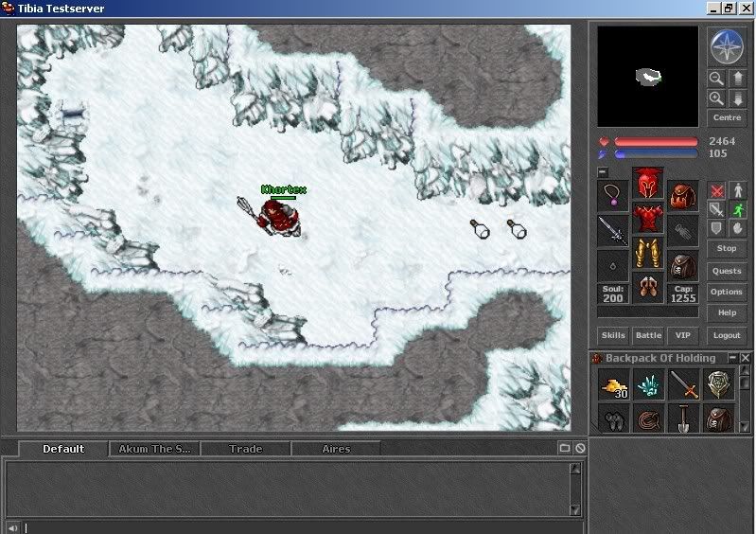Select the red helmet equipment slot
756x534 pixels.
[647, 184]
